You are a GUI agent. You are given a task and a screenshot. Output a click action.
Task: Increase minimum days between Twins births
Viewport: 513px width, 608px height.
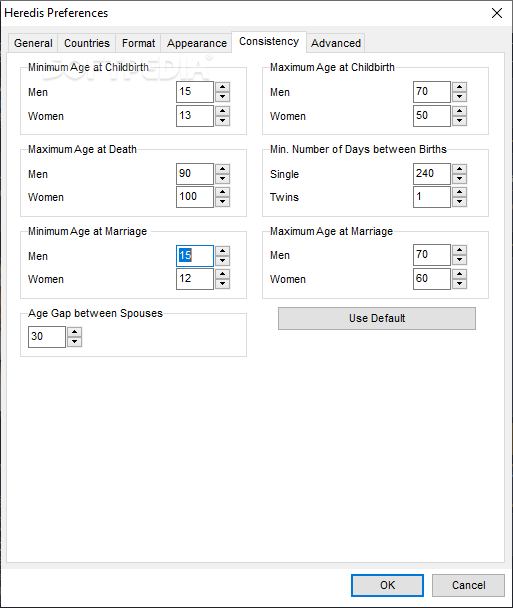[x=459, y=192]
